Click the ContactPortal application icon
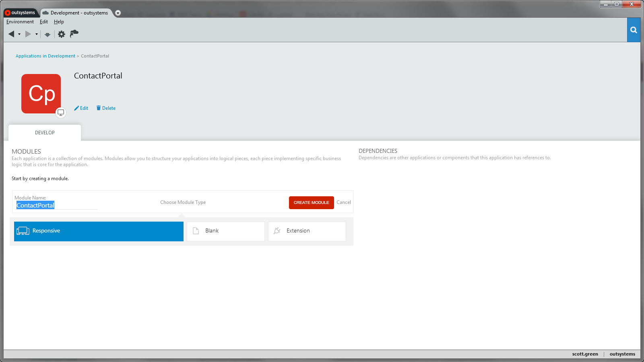Image resolution: width=644 pixels, height=362 pixels. click(41, 93)
